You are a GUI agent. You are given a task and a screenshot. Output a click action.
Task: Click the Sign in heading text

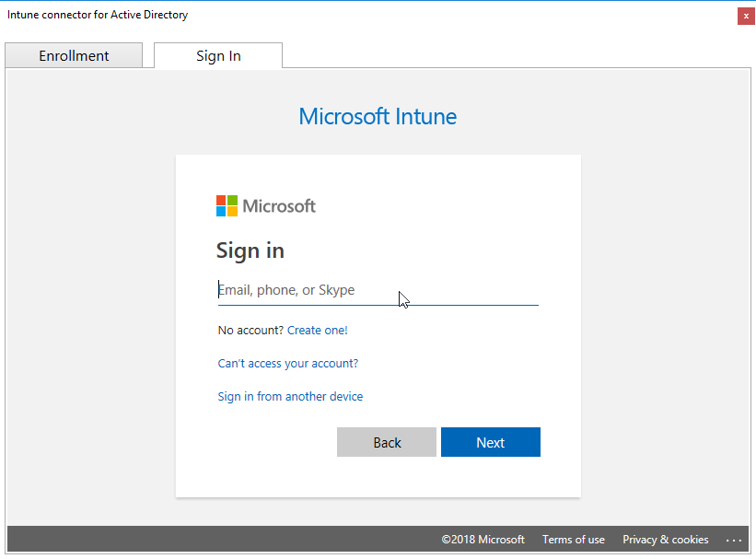[x=250, y=250]
